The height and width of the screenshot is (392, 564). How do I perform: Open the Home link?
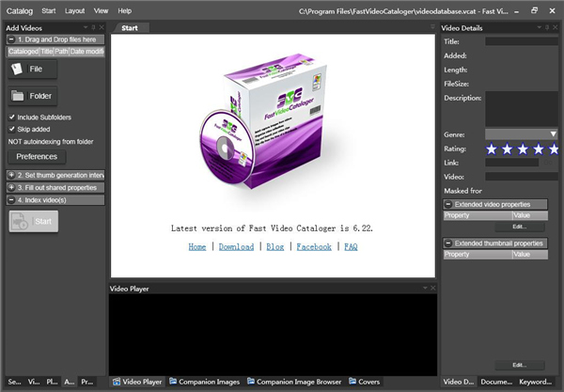pyautogui.click(x=197, y=247)
